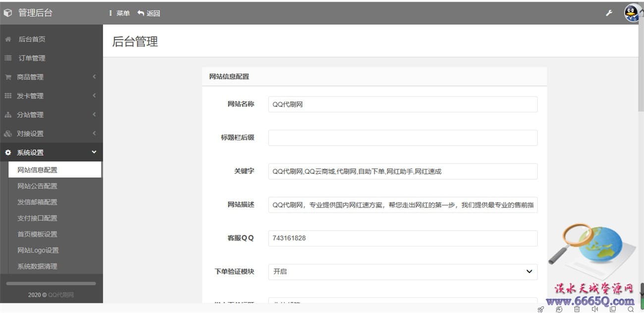Open the QQ penguin avatar menu
This screenshot has width=644, height=313.
633,13
